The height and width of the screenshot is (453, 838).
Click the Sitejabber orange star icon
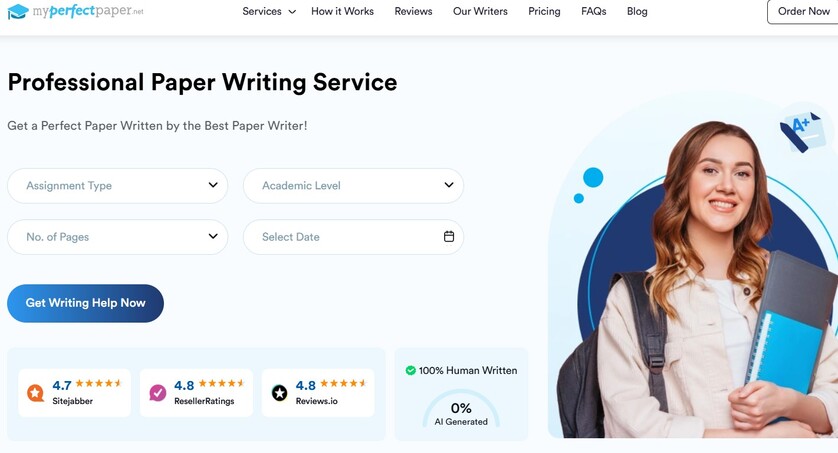pyautogui.click(x=36, y=393)
